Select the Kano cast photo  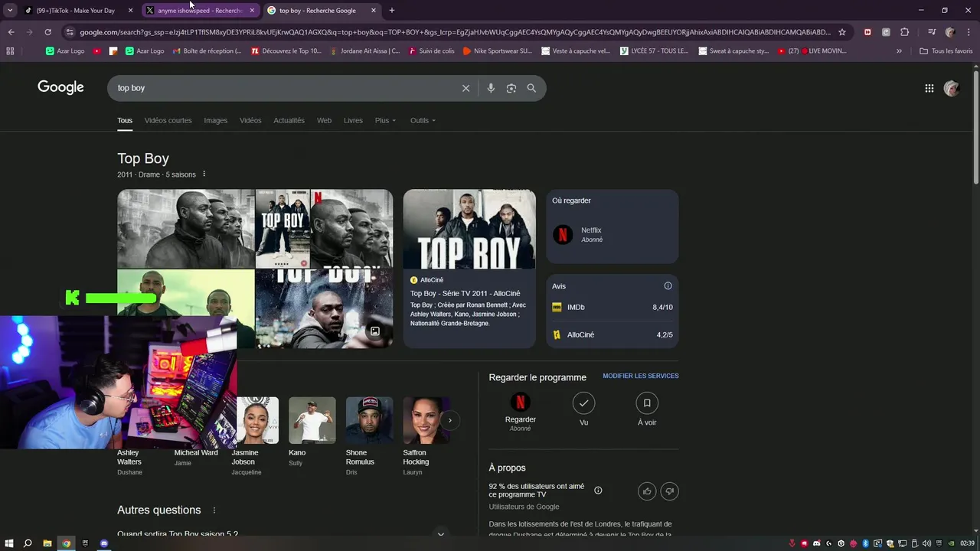coord(312,420)
